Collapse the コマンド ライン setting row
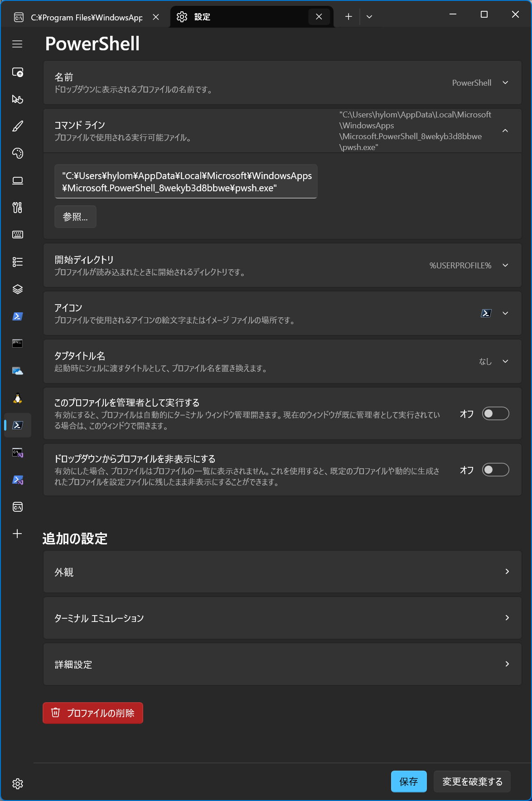532x801 pixels. pos(282,131)
